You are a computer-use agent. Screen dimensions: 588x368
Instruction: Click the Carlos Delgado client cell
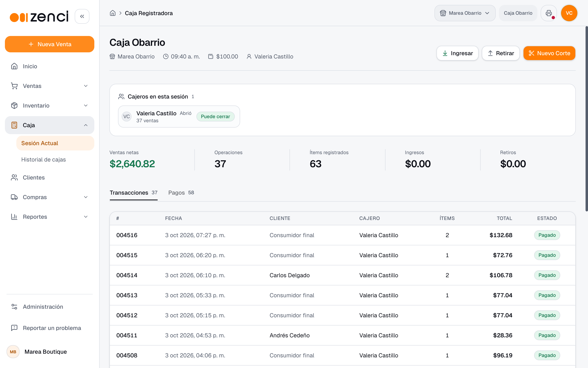(x=290, y=275)
